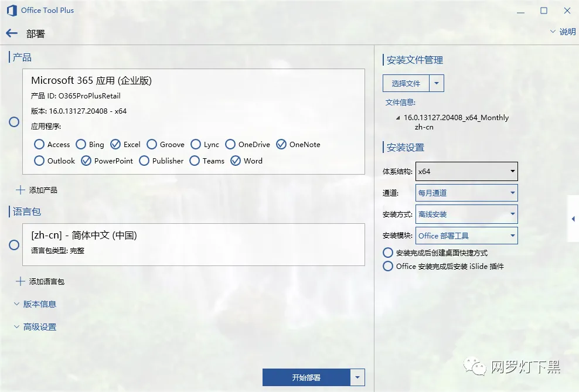Image resolution: width=579 pixels, height=392 pixels.
Task: Click the plus icon beside 添加产品
Action: tap(21, 190)
